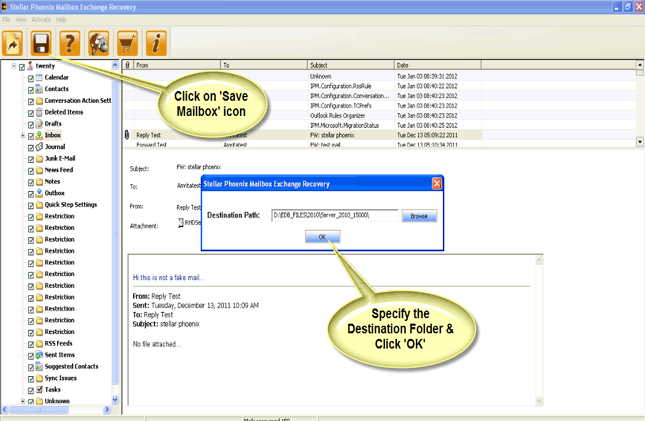The image size is (645, 421).
Task: Toggle the Tasks checkbox
Action: point(31,390)
